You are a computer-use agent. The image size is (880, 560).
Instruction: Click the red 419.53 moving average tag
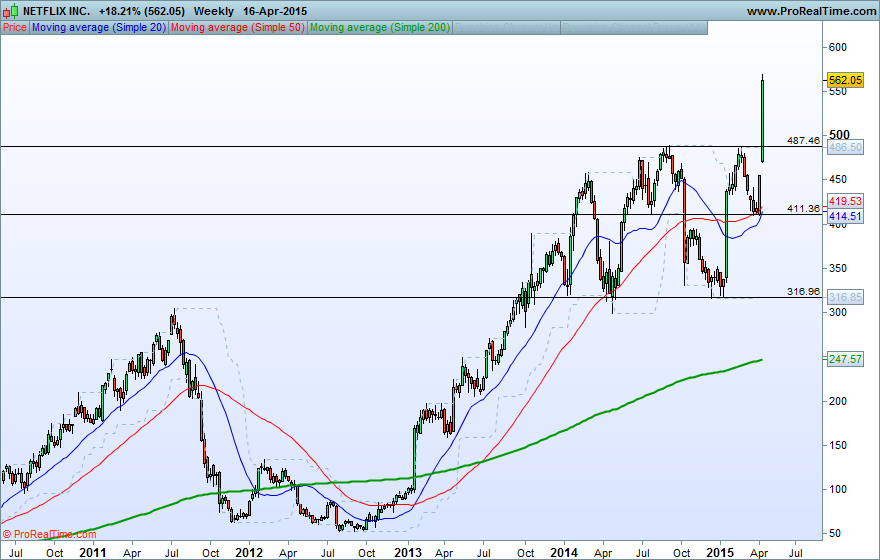click(x=845, y=201)
